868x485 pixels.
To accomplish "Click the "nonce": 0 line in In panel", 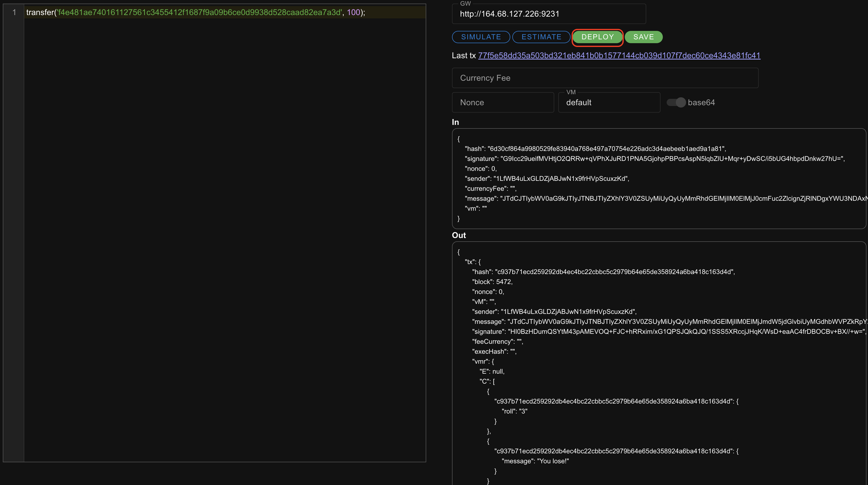I will (x=480, y=169).
